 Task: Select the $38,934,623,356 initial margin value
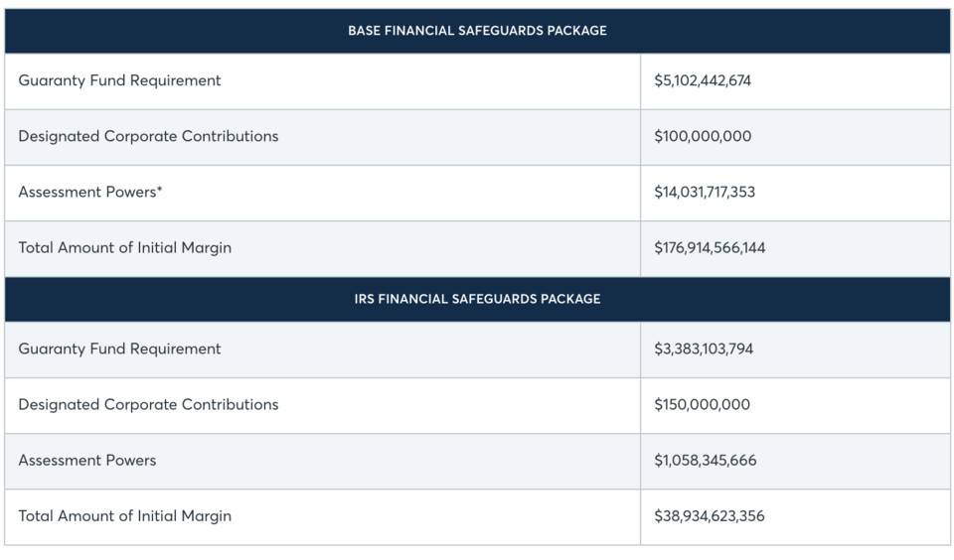[710, 515]
